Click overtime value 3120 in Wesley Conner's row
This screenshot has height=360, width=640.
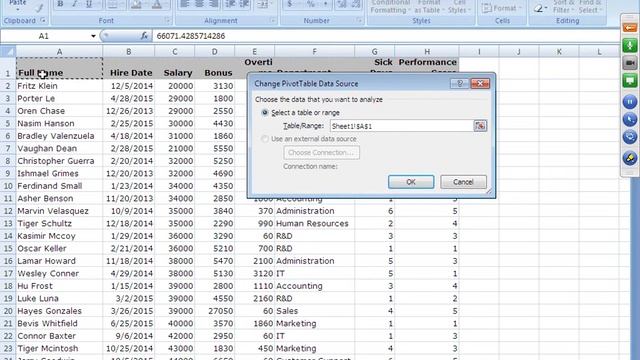pos(255,273)
